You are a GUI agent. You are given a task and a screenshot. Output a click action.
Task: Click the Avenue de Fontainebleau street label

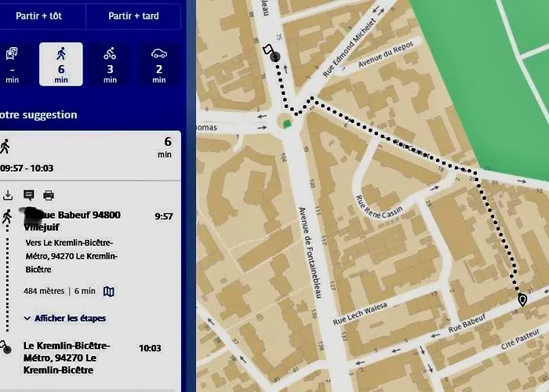pos(311,252)
